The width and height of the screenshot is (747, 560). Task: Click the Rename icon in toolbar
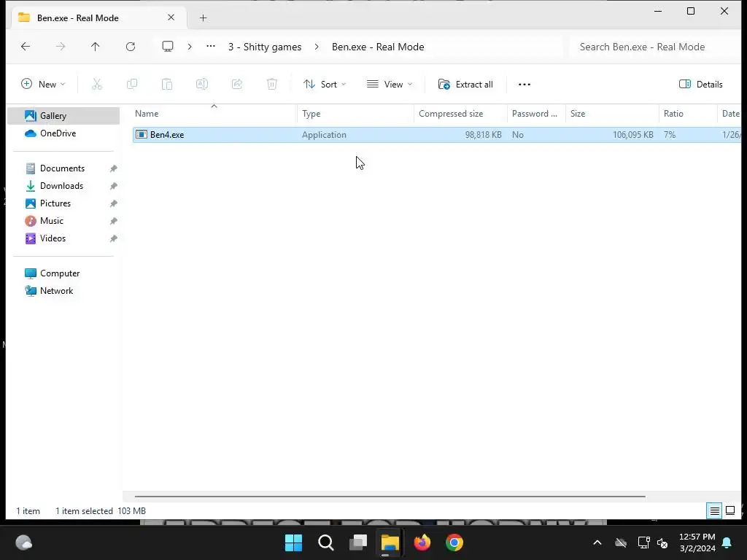202,85
